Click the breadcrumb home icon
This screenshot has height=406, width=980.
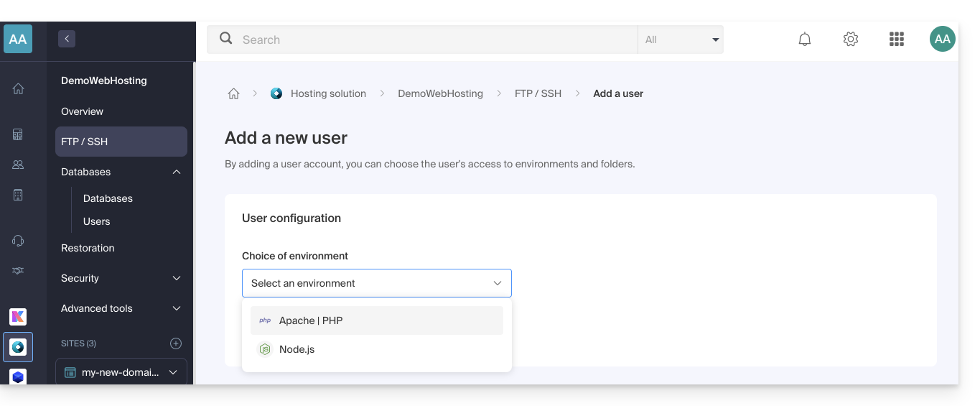(x=233, y=93)
